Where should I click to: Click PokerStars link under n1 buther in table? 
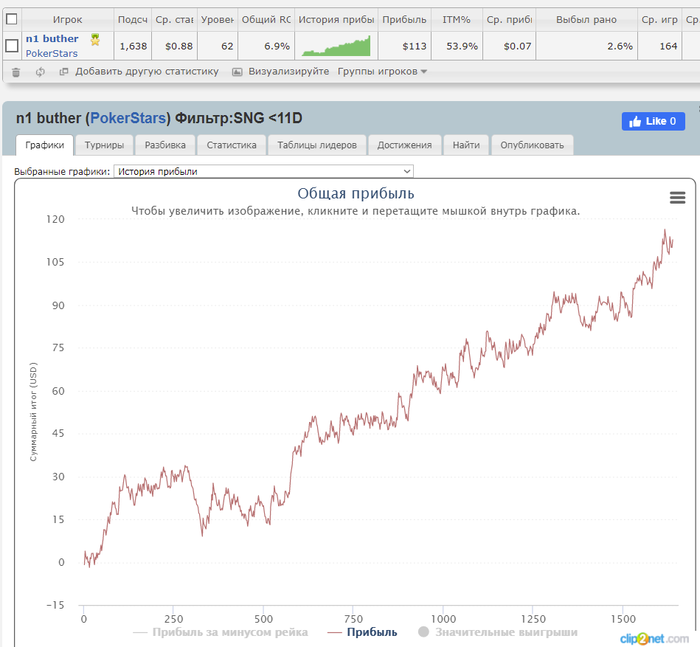coord(51,54)
